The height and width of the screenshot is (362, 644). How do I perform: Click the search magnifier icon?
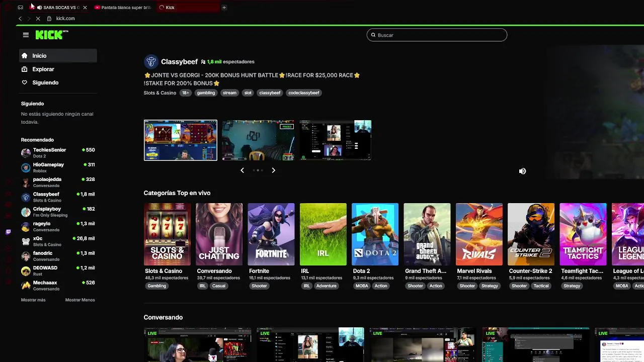coord(373,35)
